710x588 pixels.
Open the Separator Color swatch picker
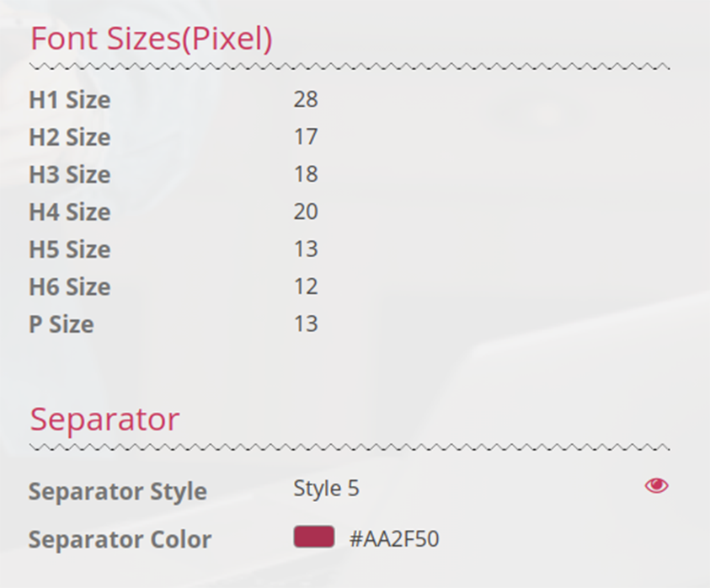[314, 537]
